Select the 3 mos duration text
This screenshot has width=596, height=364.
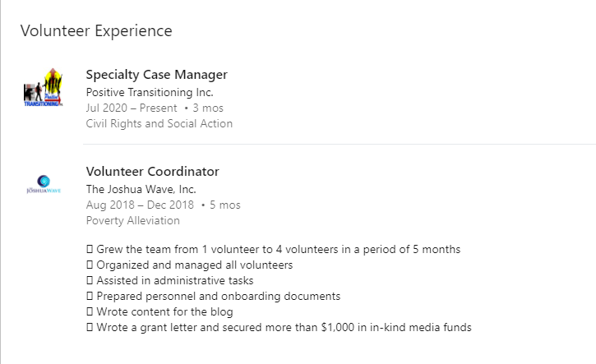[x=208, y=108]
